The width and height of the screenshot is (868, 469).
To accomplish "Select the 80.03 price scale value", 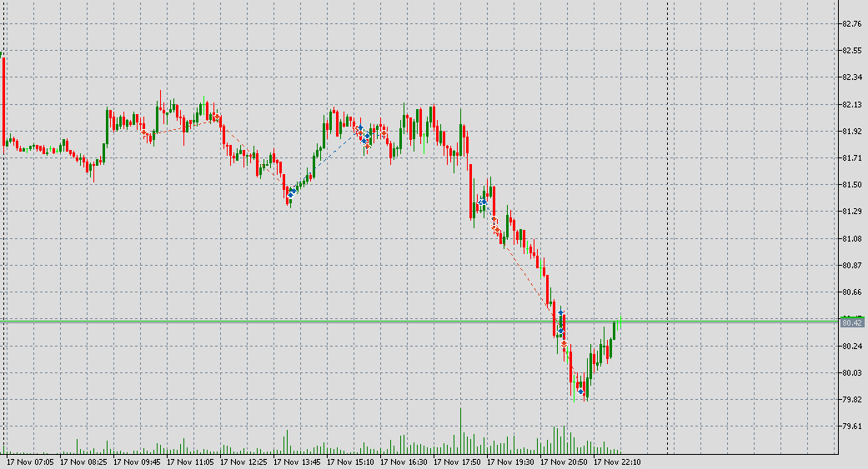I will point(851,372).
